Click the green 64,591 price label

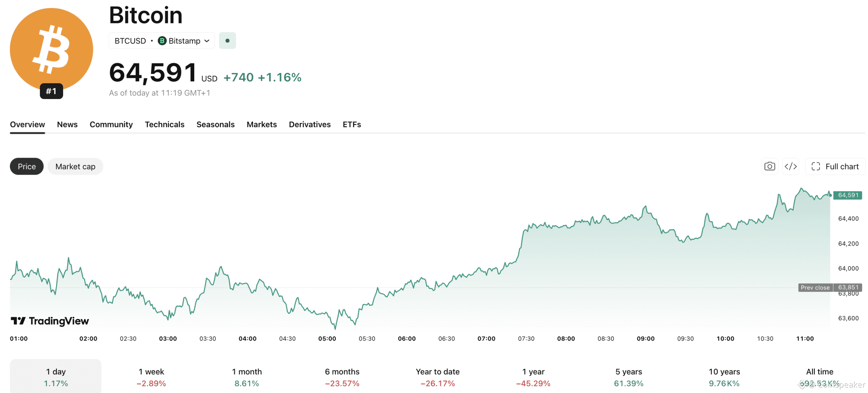(848, 195)
